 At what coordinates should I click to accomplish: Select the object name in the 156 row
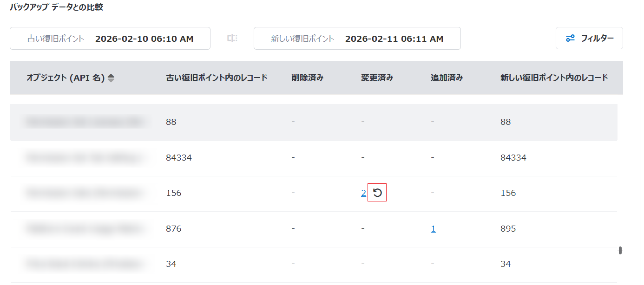click(84, 193)
